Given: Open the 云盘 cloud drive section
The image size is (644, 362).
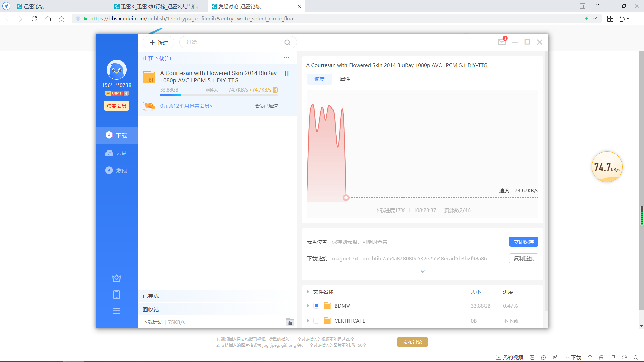Looking at the screenshot, I should click(116, 153).
